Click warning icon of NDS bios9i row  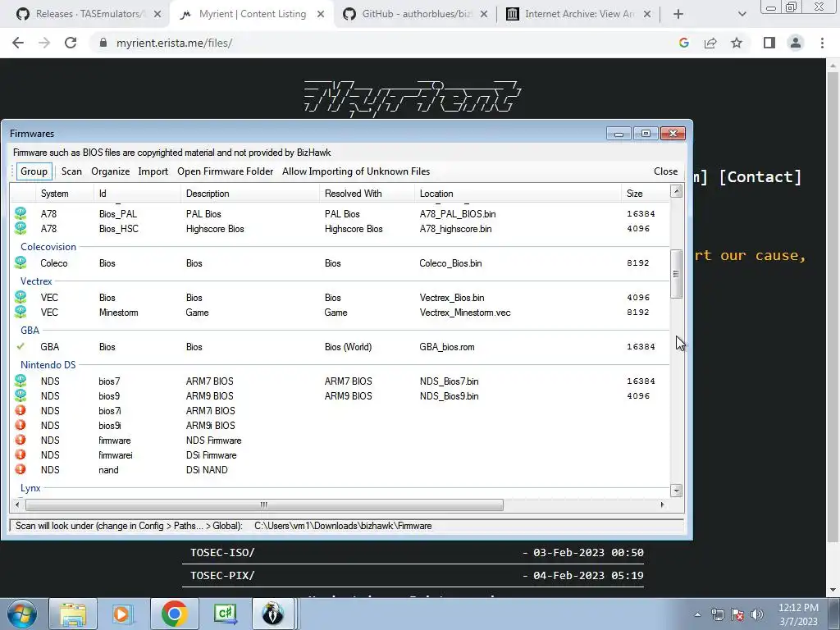[21, 425]
